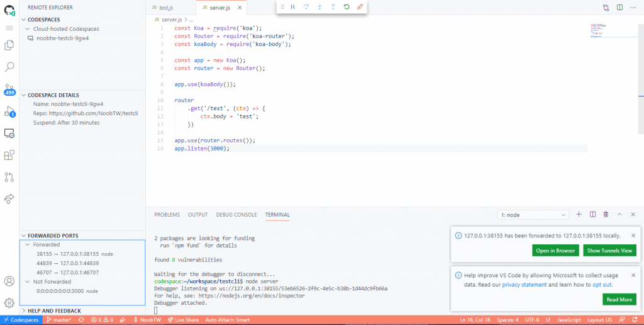
Task: Open Changes compare icon in editor title
Action: (x=606, y=8)
